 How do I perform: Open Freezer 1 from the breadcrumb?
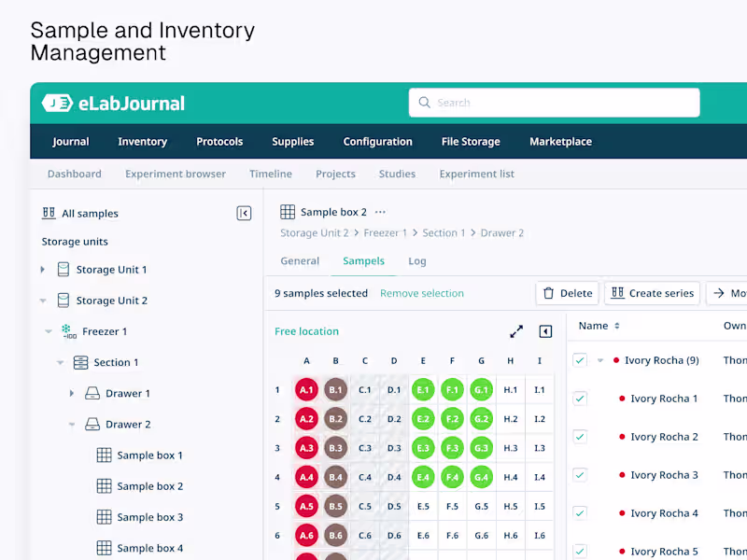[x=385, y=232]
